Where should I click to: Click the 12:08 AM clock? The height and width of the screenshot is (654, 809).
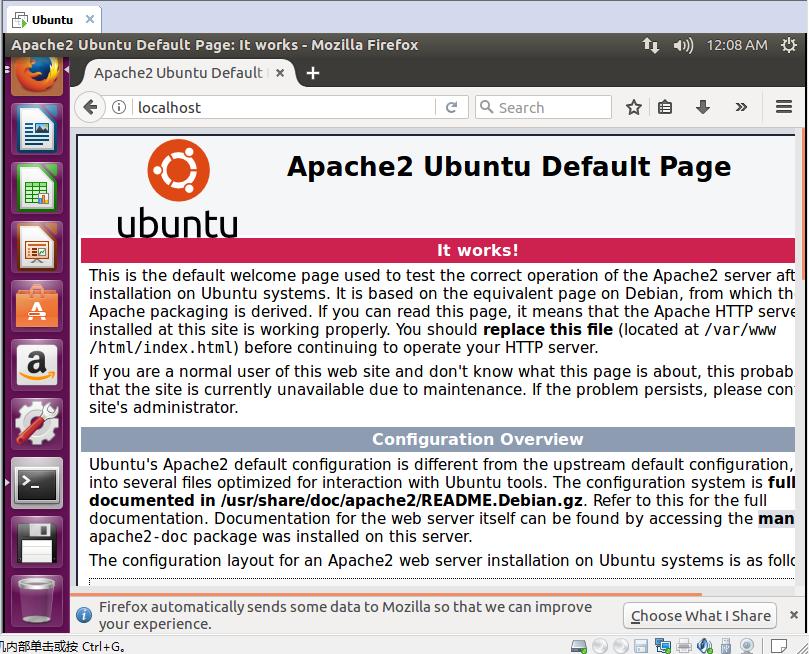pyautogui.click(x=737, y=45)
